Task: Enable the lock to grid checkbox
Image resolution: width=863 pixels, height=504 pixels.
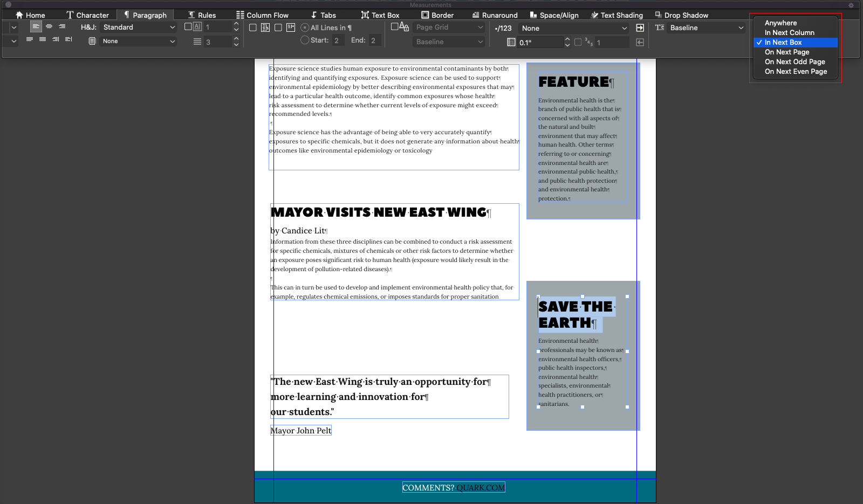Action: [395, 26]
